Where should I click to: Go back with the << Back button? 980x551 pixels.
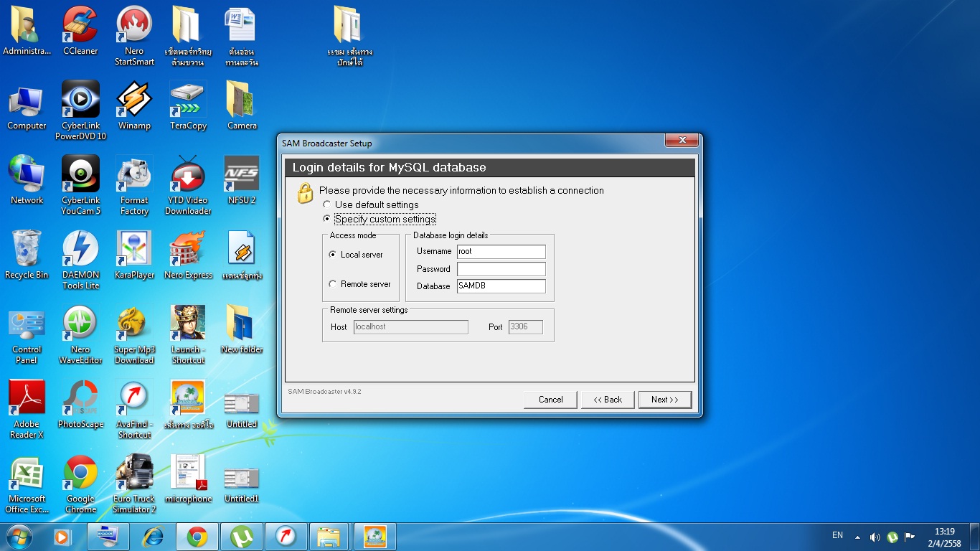tap(608, 400)
